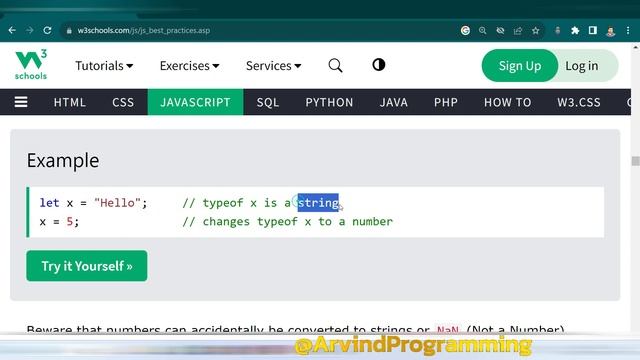Click the browser forward arrow
This screenshot has height=360, width=640.
29,30
